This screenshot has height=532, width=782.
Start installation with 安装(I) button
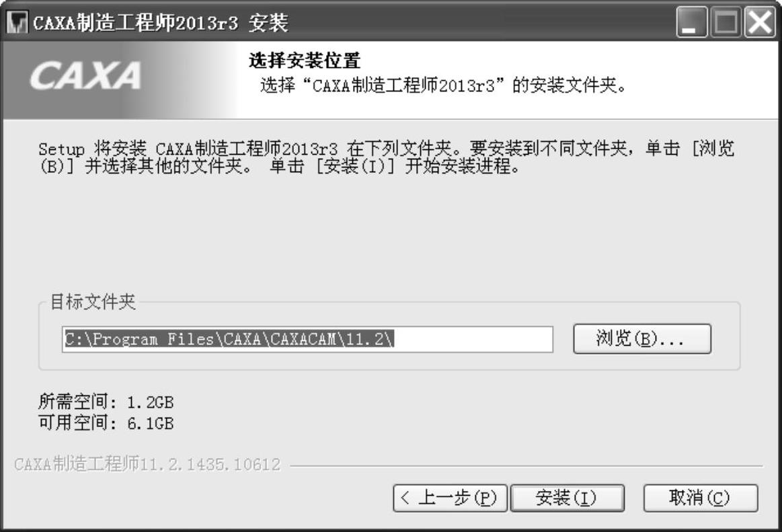pyautogui.click(x=568, y=498)
